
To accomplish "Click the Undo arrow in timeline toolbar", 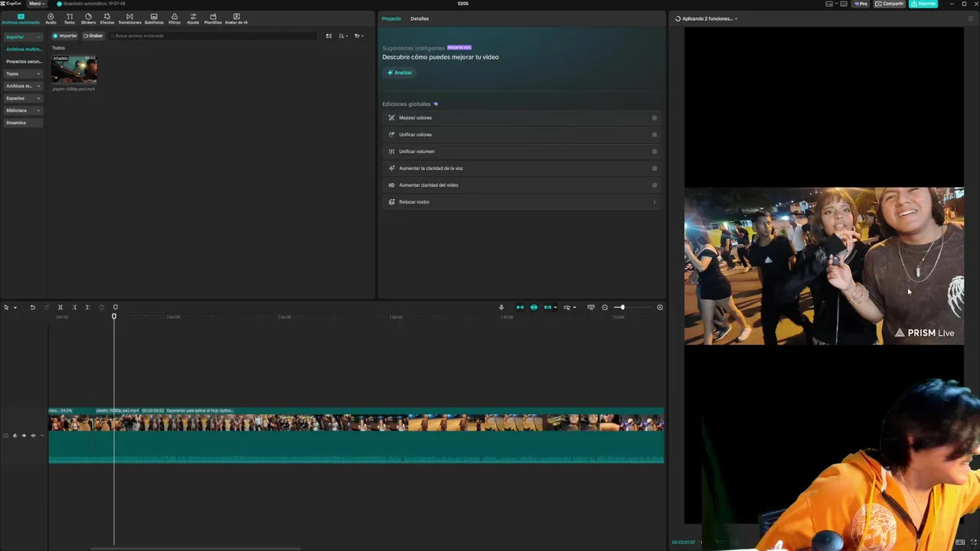I will coord(32,308).
